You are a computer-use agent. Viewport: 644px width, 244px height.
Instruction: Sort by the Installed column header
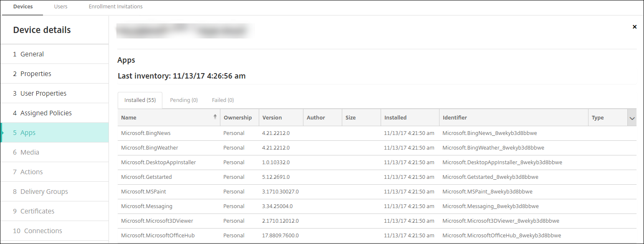395,118
